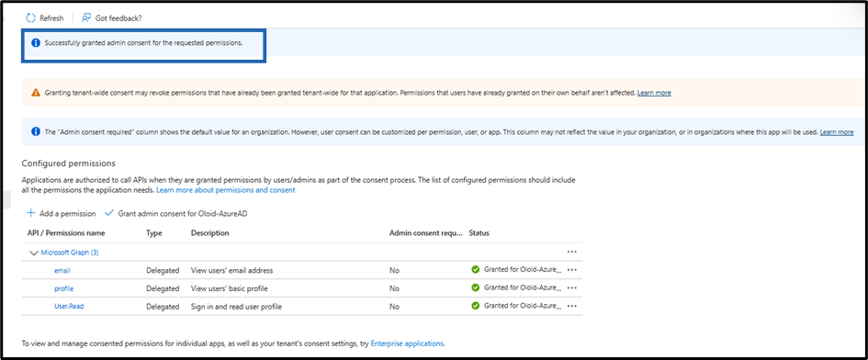Screen dimensions: 868x360
Task: Click green granted checkmark in profile row
Action: [x=475, y=288]
